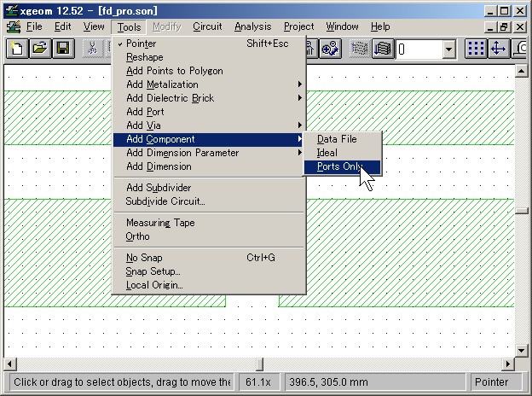Viewport: 532px width, 396px height.
Task: Choose Add Subdivider menu entry
Action: click(210, 188)
